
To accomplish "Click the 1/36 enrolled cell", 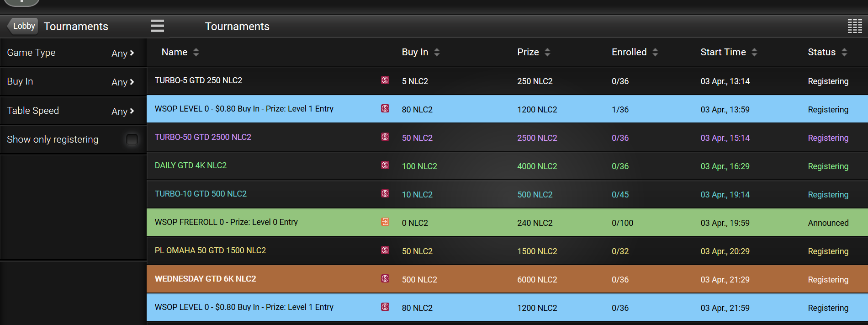I will point(620,110).
